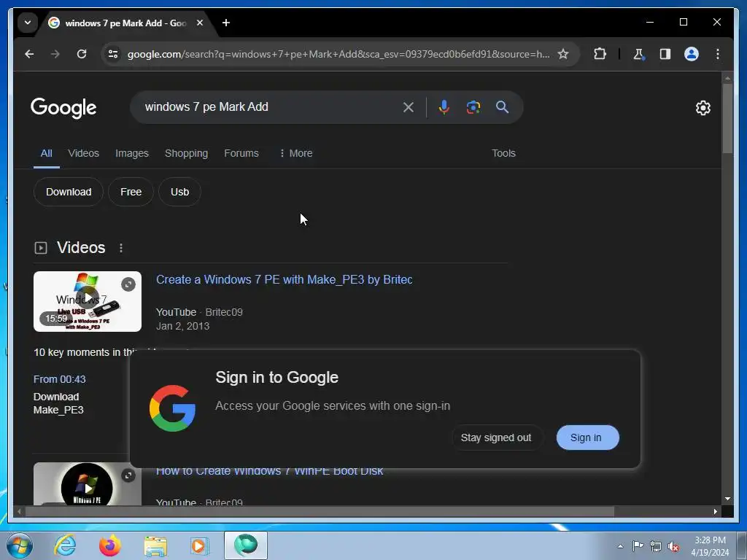Go forward in browser history
747x560 pixels.
tap(55, 54)
